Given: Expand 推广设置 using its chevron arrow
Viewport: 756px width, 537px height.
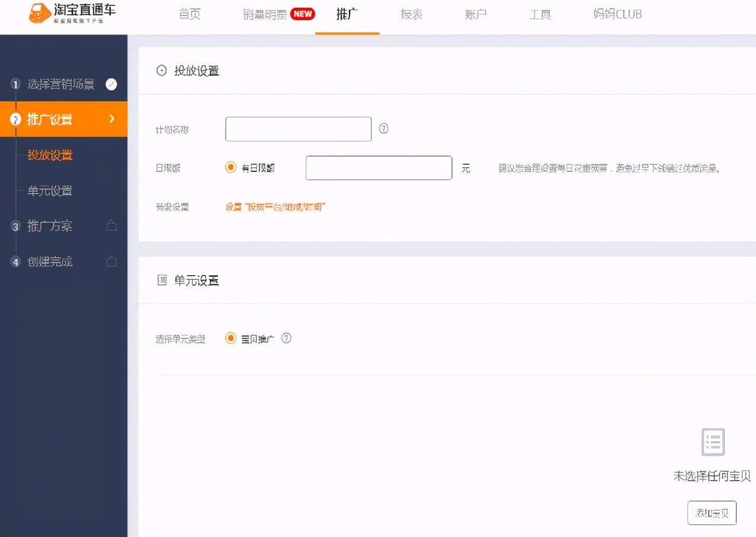Looking at the screenshot, I should [x=112, y=119].
